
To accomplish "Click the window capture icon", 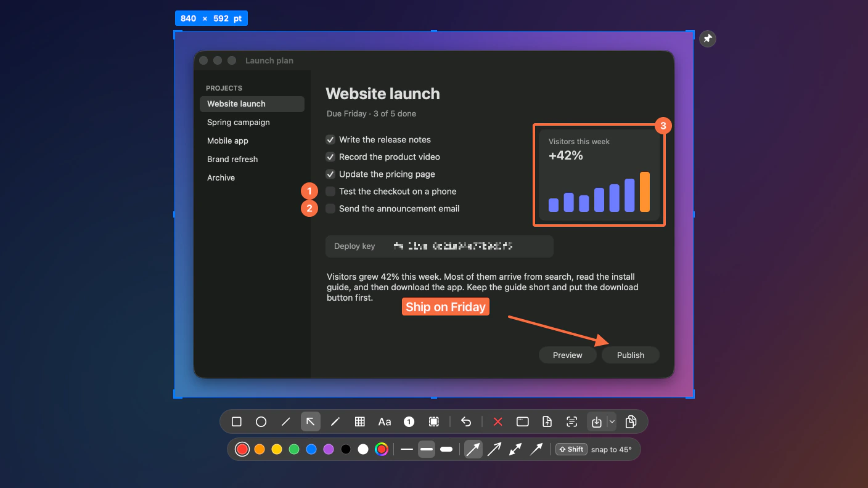I will click(523, 422).
